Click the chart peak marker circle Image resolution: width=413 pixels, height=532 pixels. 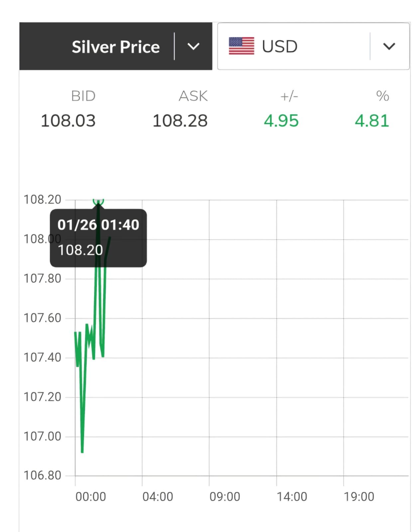98,201
